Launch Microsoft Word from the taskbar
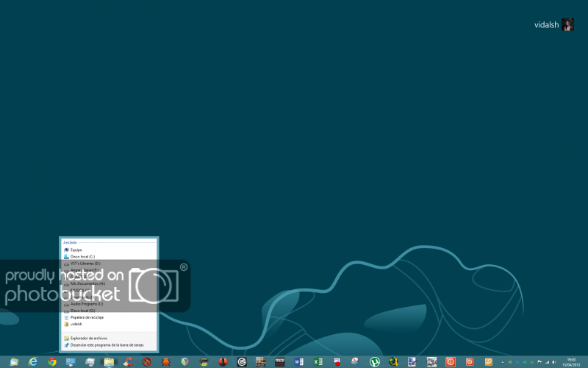This screenshot has height=368, width=588. click(299, 361)
